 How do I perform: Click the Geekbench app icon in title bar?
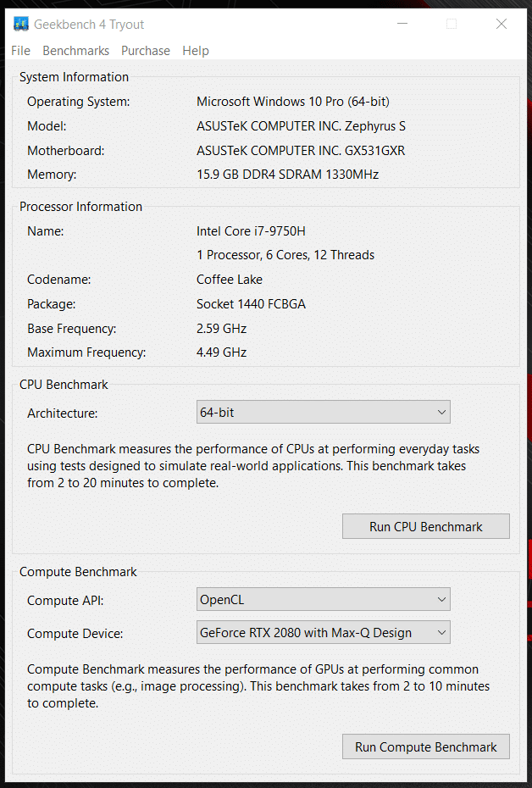[19, 25]
